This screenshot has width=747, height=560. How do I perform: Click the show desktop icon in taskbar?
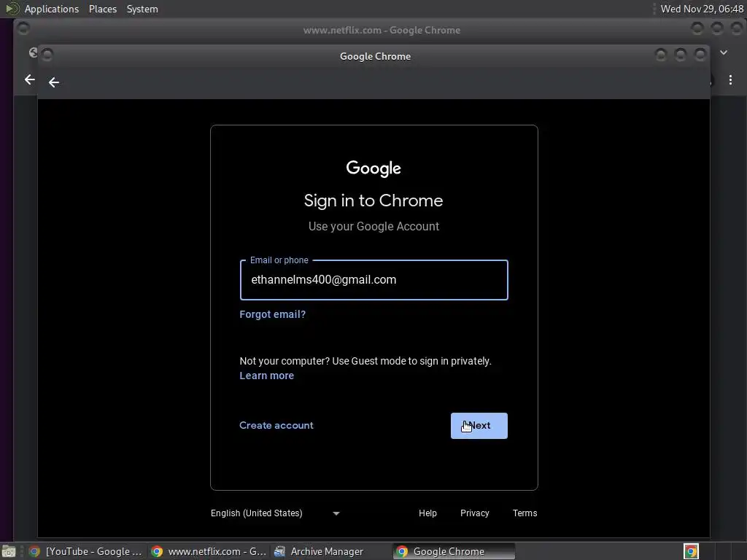point(9,551)
